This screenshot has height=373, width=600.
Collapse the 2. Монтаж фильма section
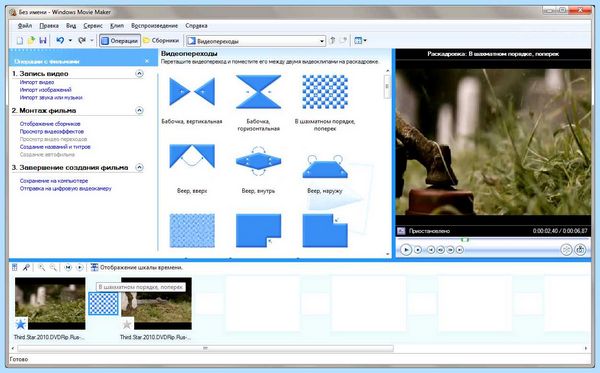139,111
